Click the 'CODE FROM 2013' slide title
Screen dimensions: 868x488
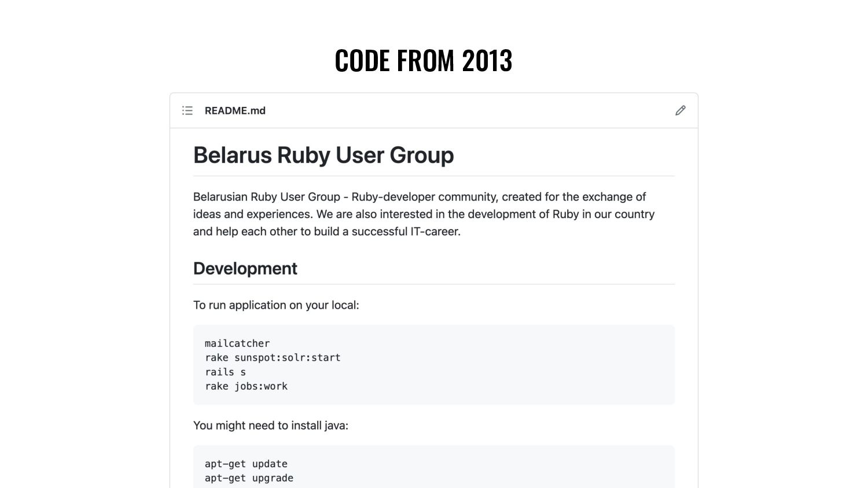pyautogui.click(x=424, y=60)
